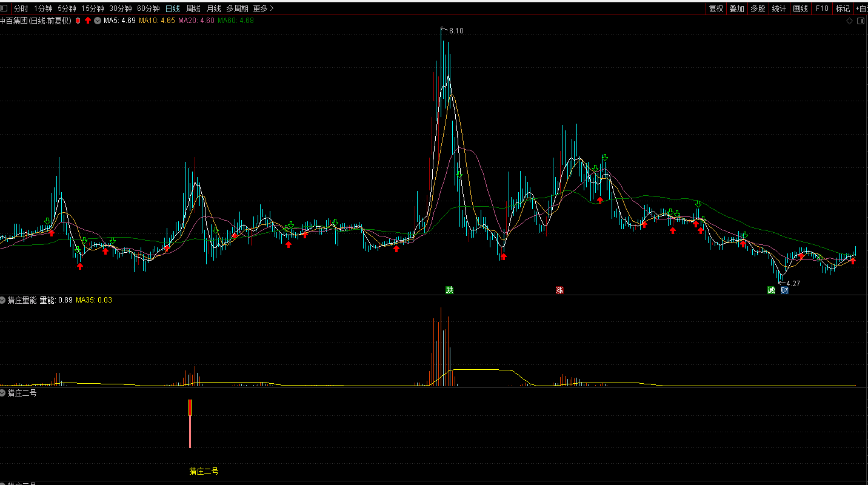The image size is (868, 485).
Task: Switch to the 15分钟 period tab
Action: (x=93, y=8)
